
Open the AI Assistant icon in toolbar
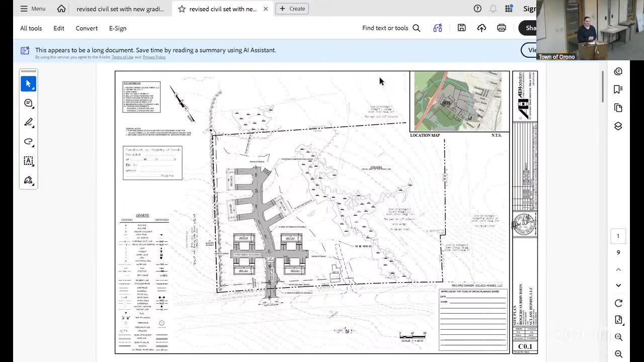(x=438, y=28)
